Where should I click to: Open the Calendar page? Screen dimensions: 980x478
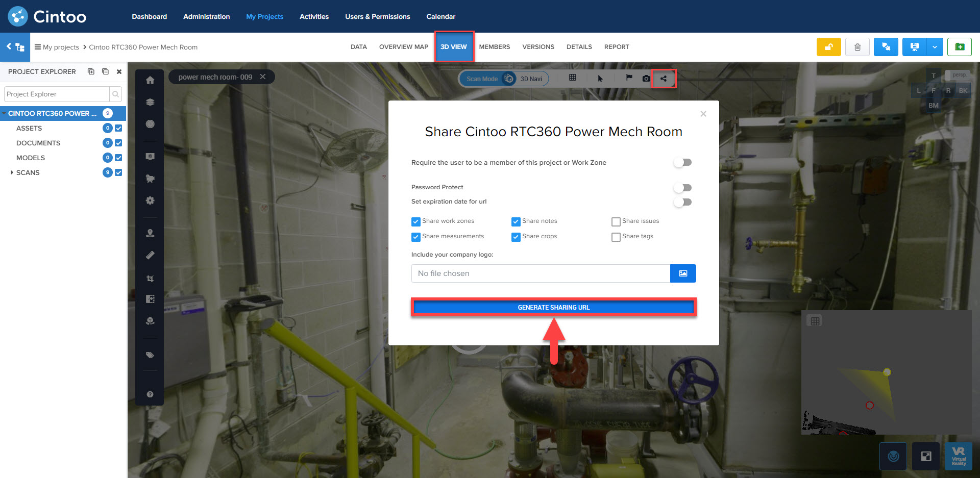[x=441, y=16]
